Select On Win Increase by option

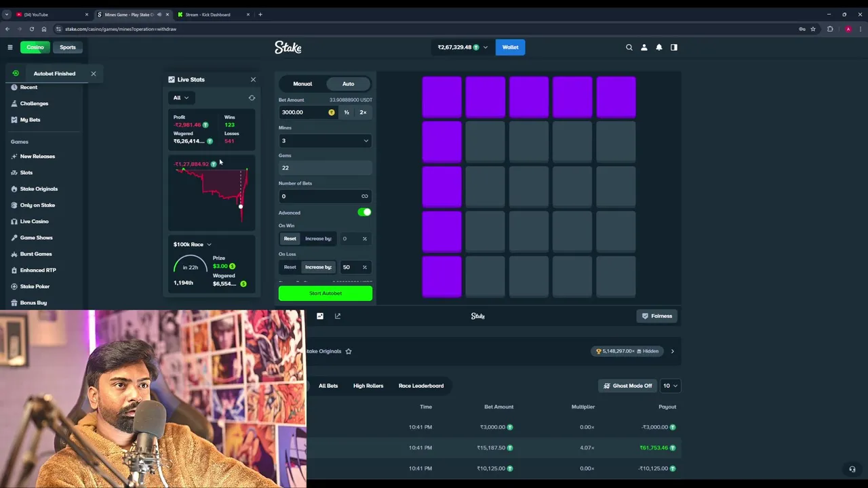[x=318, y=239]
